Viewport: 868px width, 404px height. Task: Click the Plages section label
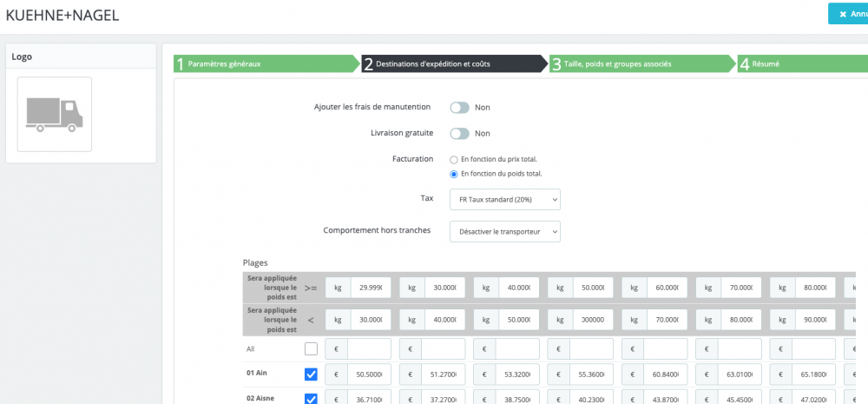[255, 262]
